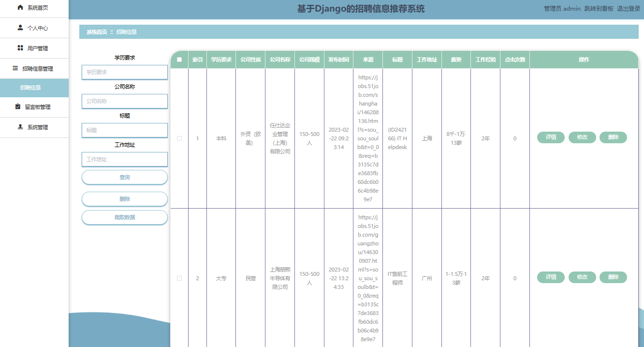The height and width of the screenshot is (347, 644).
Task: Click the 工作地址 column header in table
Action: (427, 60)
